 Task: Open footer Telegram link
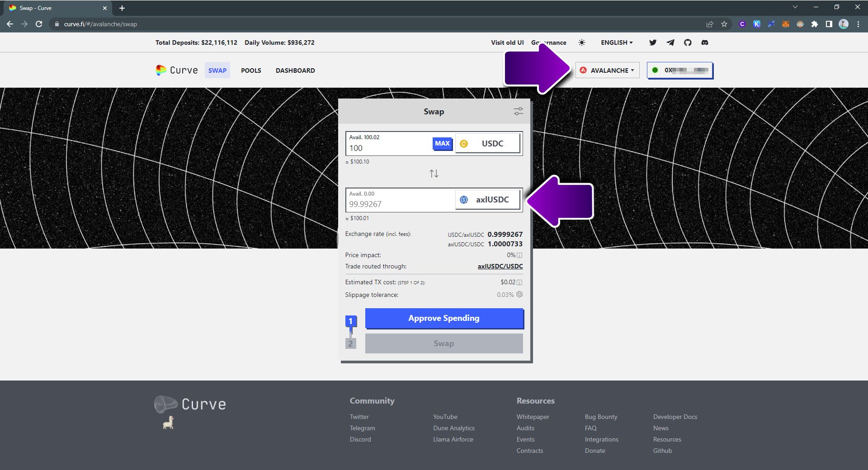pos(362,428)
